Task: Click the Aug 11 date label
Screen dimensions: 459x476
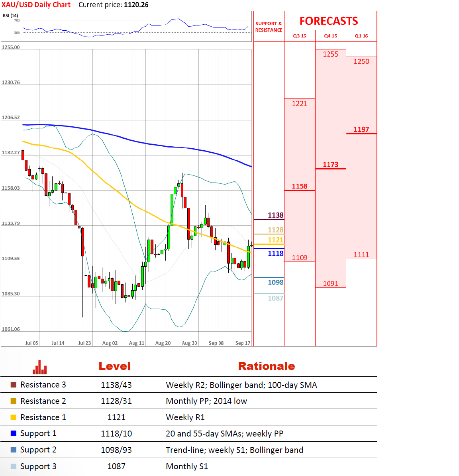Action: (137, 343)
